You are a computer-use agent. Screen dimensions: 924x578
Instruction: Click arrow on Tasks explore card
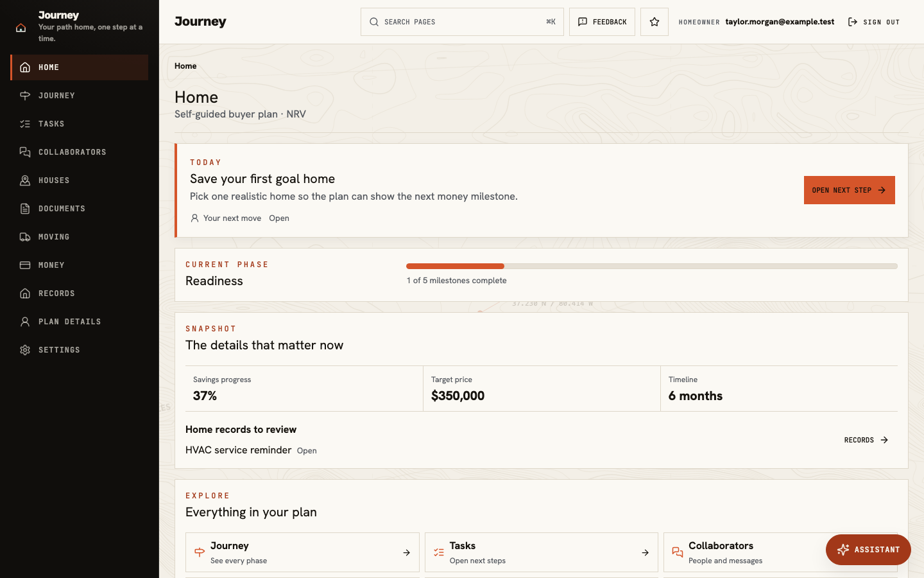[645, 552]
